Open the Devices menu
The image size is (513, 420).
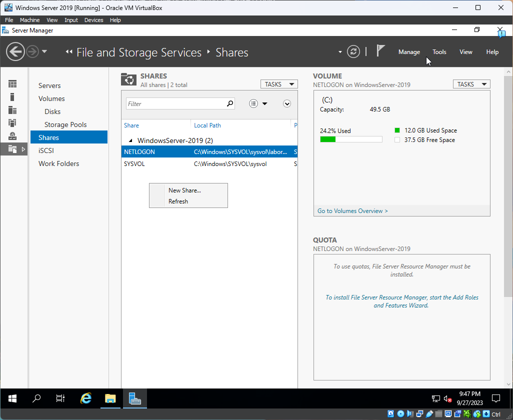point(93,20)
